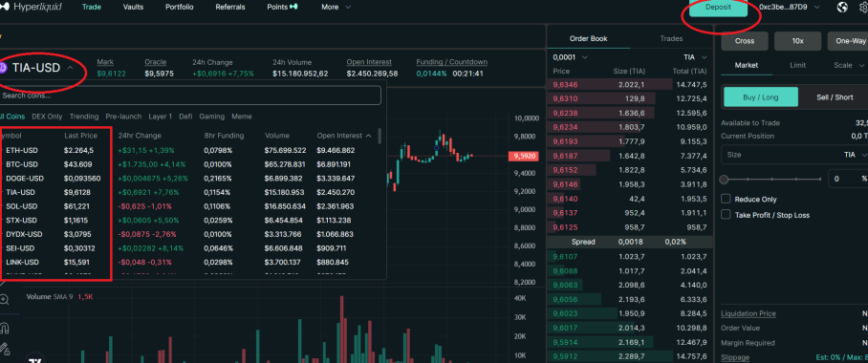Select the LINK-USD row

(x=189, y=262)
